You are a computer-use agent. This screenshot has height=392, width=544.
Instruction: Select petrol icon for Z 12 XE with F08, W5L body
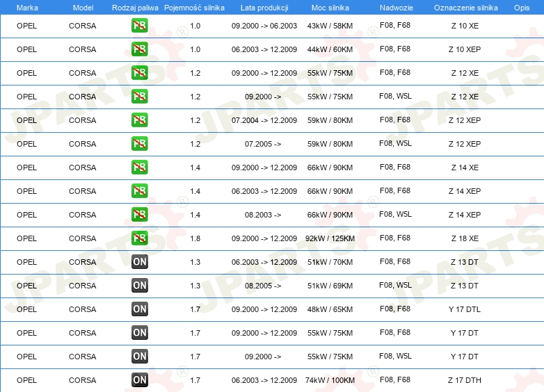(x=139, y=97)
